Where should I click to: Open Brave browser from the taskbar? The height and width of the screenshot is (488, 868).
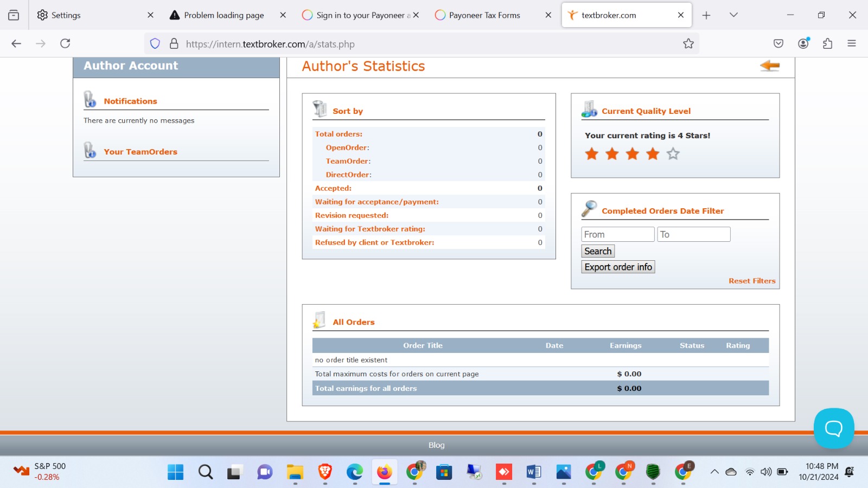tap(325, 472)
